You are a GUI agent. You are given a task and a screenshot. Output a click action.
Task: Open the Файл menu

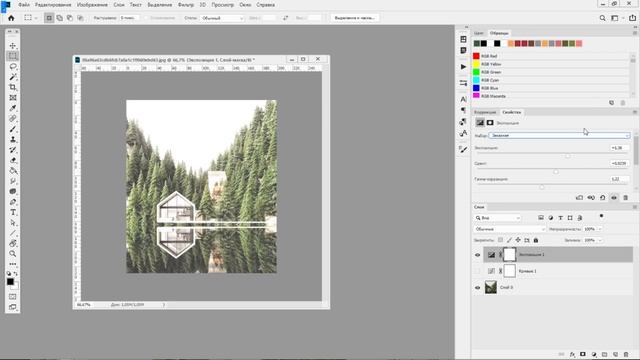click(24, 5)
